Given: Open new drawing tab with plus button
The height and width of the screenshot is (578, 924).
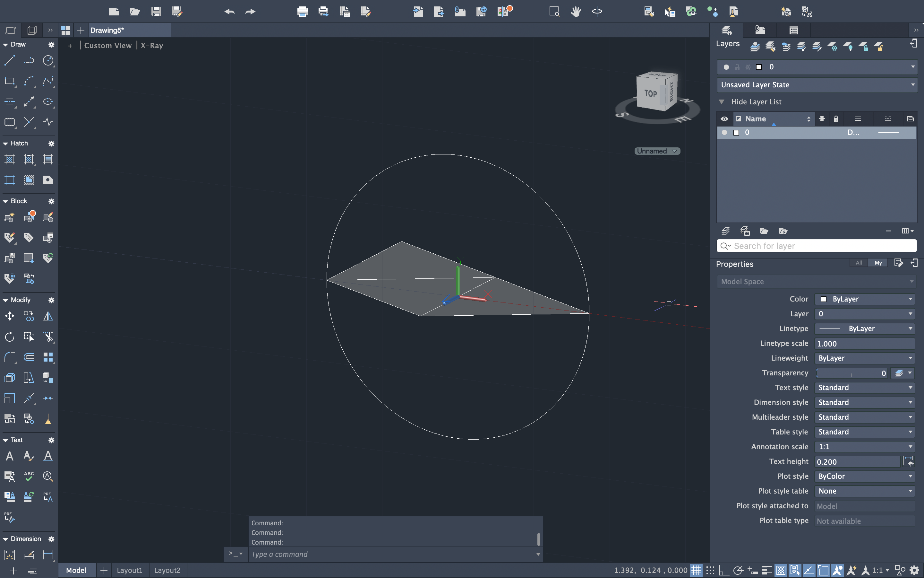Looking at the screenshot, I should point(81,30).
